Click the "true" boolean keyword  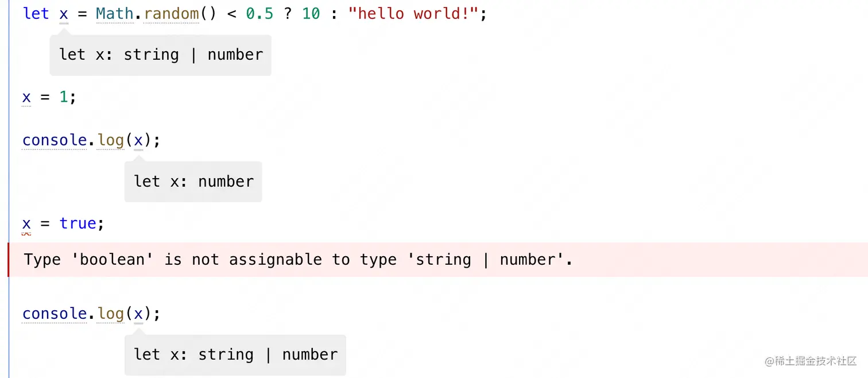point(77,223)
